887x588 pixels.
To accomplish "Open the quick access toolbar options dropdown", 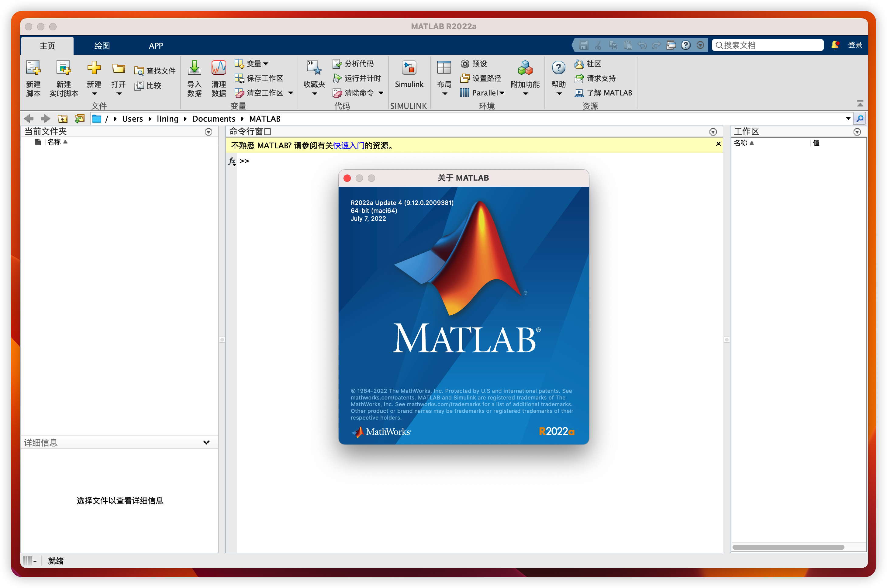I will coord(700,45).
